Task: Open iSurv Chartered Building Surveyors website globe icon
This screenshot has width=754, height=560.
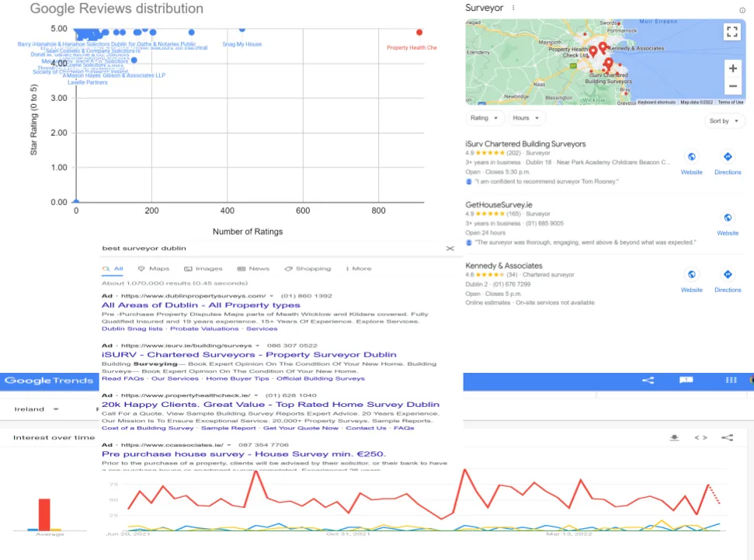Action: pos(691,157)
